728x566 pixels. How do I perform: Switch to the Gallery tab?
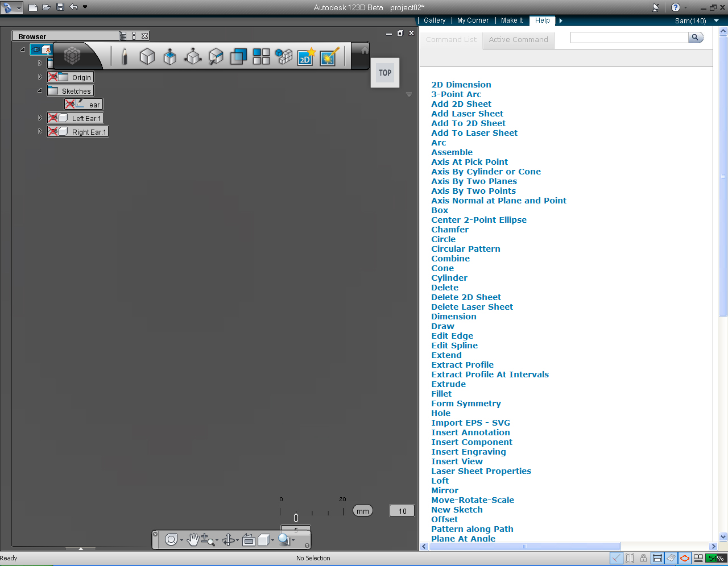pyautogui.click(x=435, y=20)
